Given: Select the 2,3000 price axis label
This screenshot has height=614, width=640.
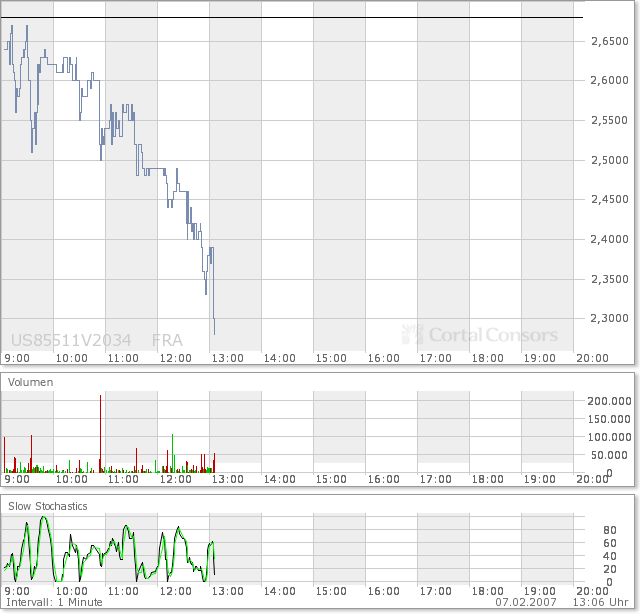Looking at the screenshot, I should [x=610, y=318].
